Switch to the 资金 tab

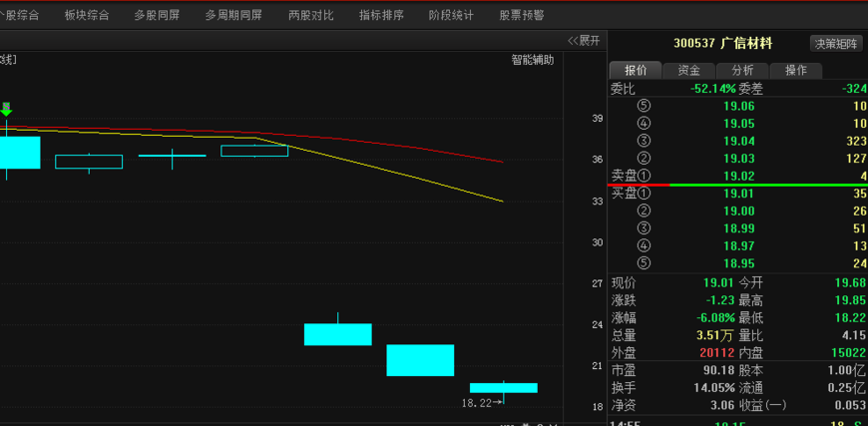pos(688,71)
